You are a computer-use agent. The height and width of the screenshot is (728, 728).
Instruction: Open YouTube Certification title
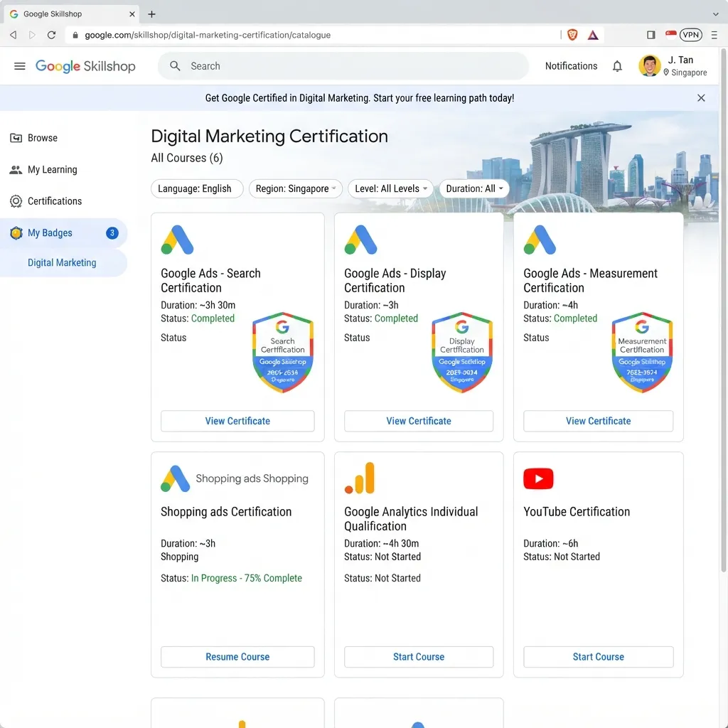click(x=577, y=512)
